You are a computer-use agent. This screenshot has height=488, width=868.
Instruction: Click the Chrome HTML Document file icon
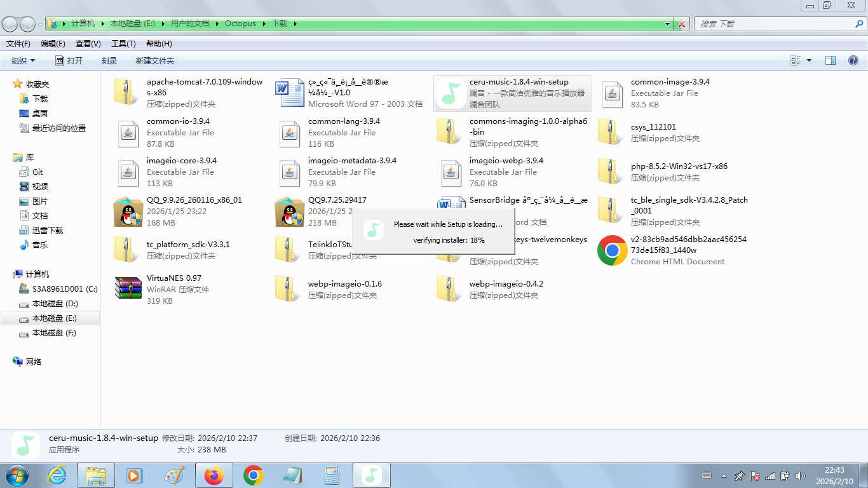coord(612,250)
